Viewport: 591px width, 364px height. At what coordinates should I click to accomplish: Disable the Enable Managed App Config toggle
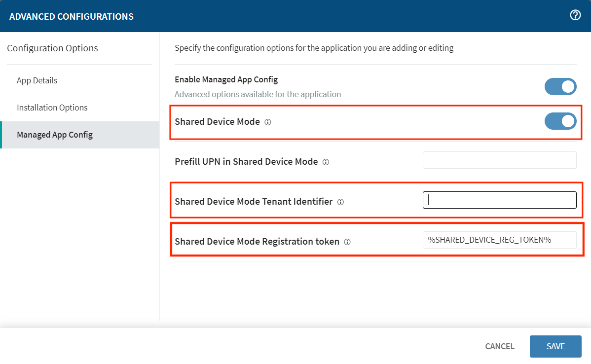click(560, 86)
